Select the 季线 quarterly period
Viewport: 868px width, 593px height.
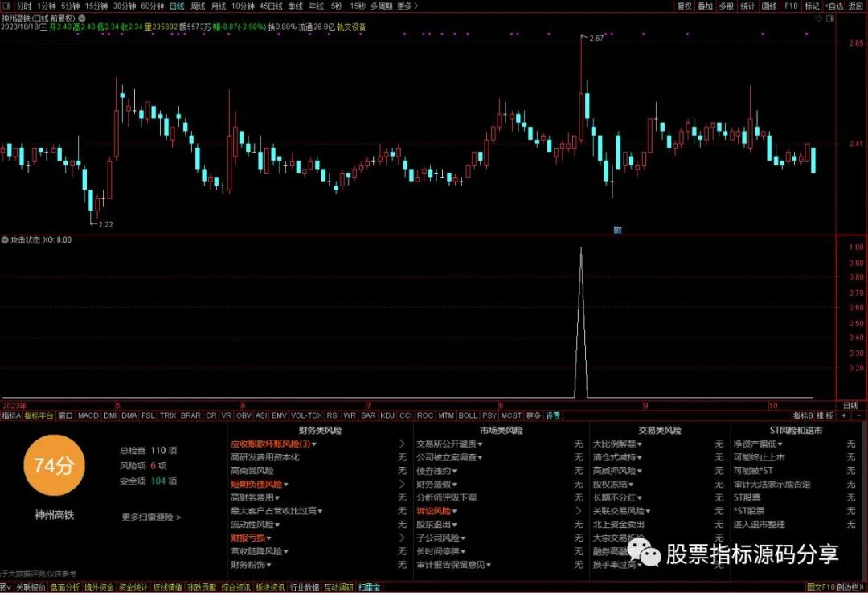[295, 6]
